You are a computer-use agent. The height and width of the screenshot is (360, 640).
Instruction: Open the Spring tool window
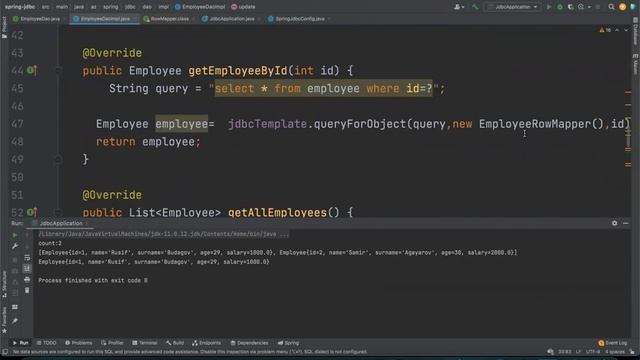point(288,343)
